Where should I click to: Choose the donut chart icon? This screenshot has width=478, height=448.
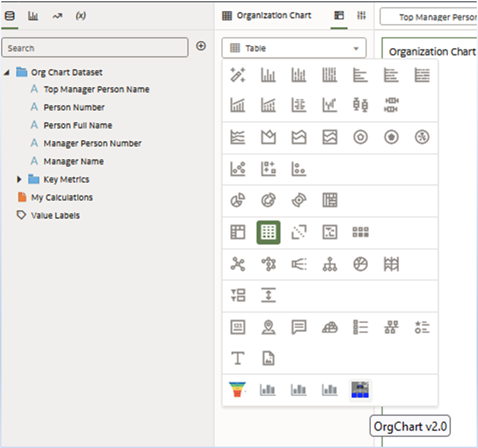click(x=268, y=201)
